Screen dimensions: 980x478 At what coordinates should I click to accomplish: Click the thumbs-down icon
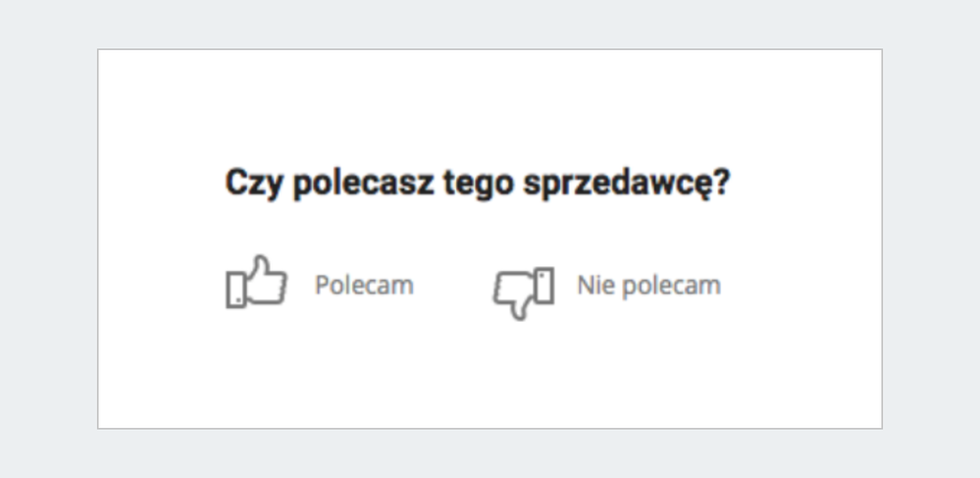tap(524, 293)
